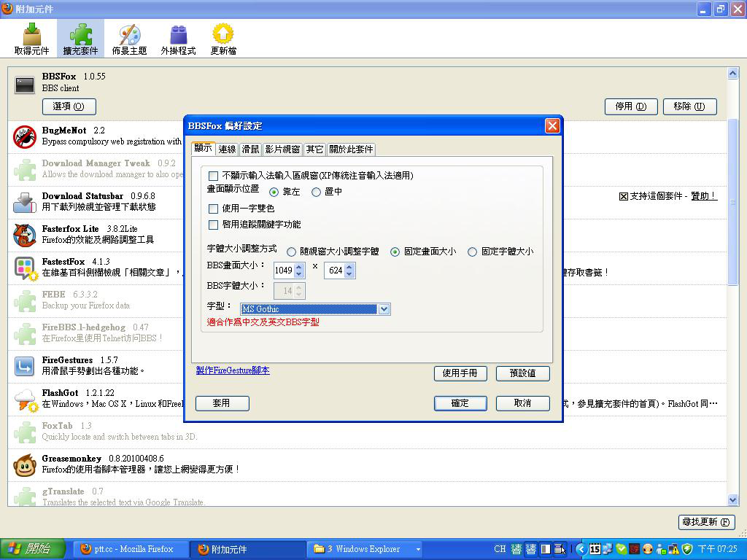Click the 使用手冊 manual button
Viewport: 747px width, 560px height.
click(460, 373)
